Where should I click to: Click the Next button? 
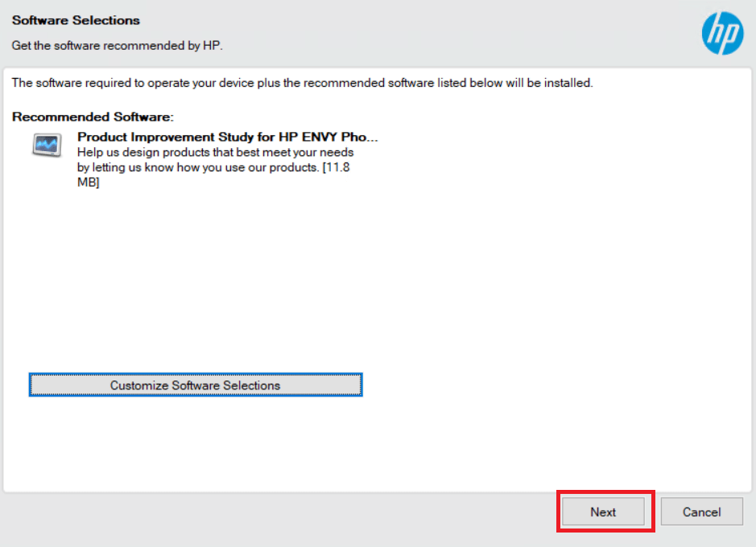[603, 512]
